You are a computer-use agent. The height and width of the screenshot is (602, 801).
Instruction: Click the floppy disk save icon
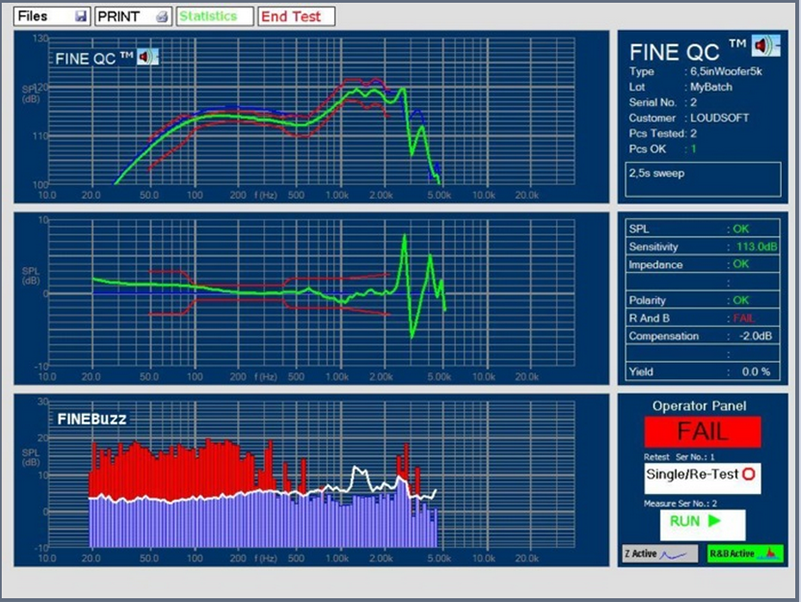81,17
